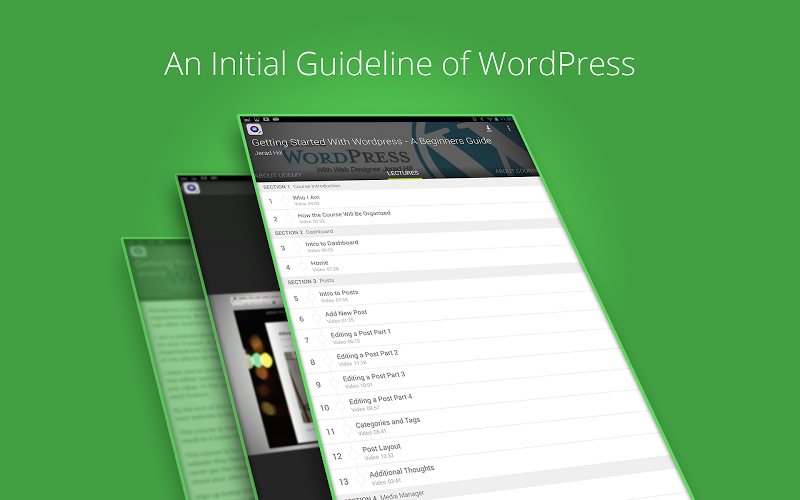Click the 'Section 1 Course Introduction' header

401,186
